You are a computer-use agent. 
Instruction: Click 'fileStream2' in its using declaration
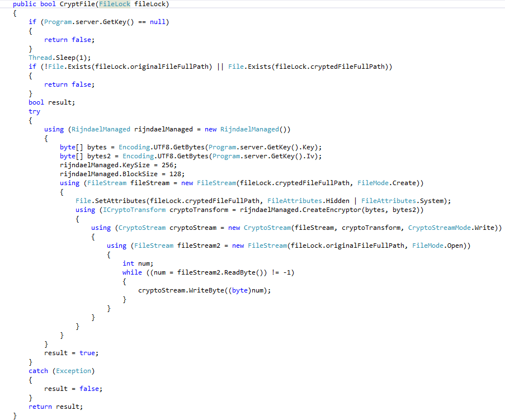click(199, 246)
